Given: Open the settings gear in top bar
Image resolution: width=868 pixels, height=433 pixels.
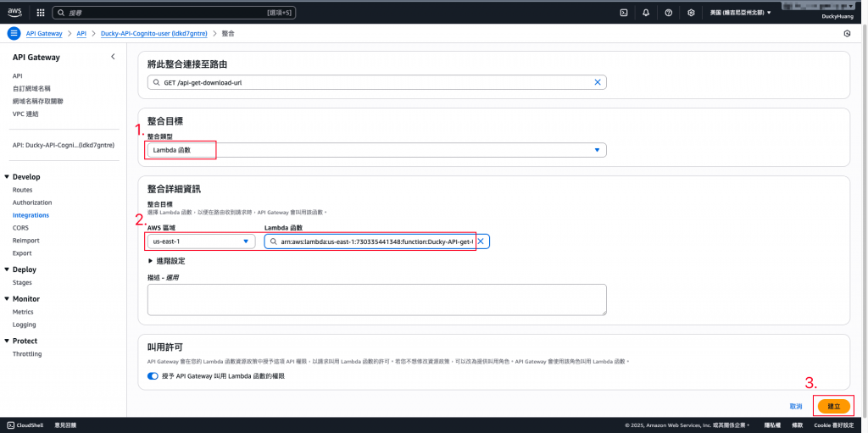Looking at the screenshot, I should 691,12.
